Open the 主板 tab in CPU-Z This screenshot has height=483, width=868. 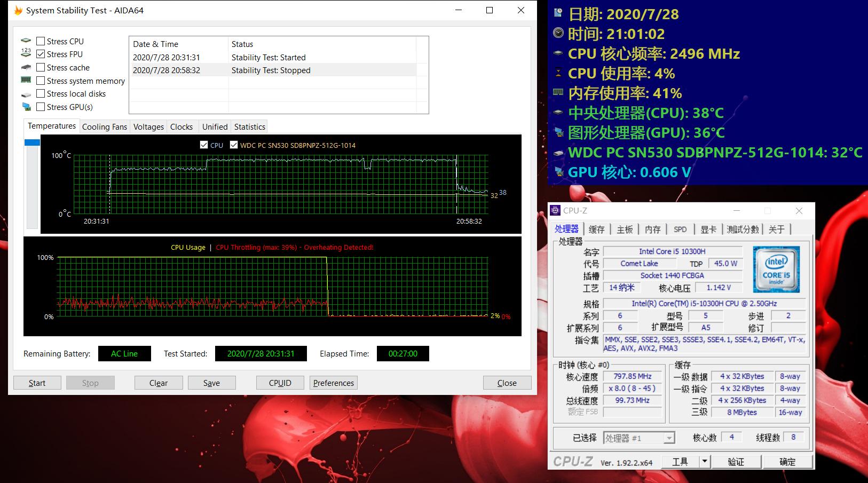[x=625, y=229]
